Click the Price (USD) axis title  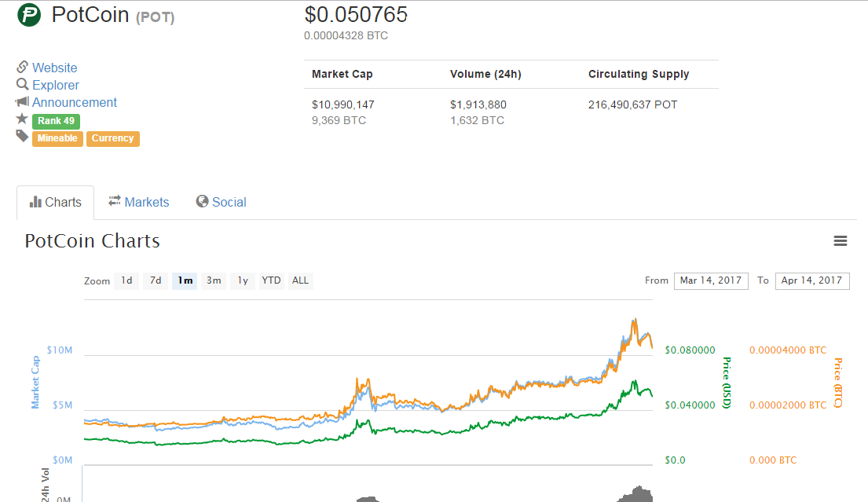tap(727, 383)
